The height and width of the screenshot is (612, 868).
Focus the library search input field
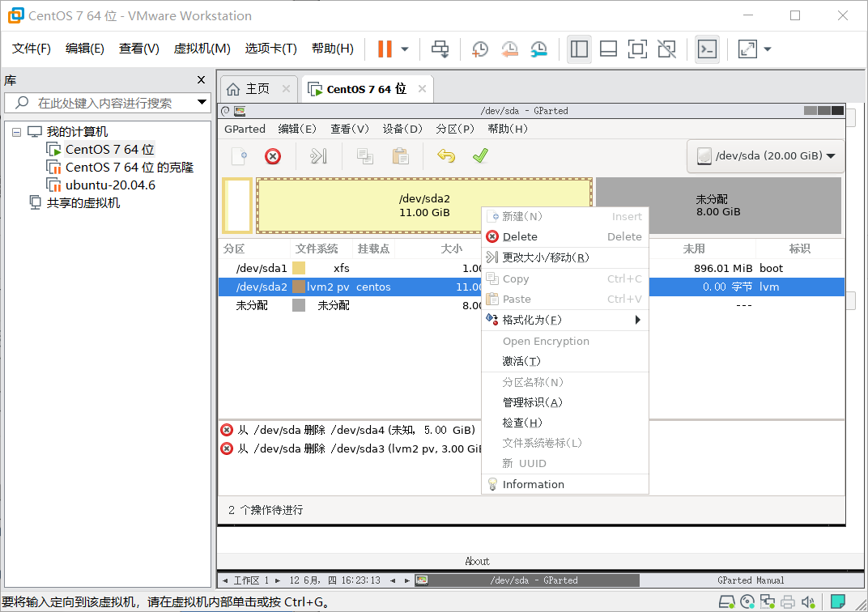(x=104, y=103)
